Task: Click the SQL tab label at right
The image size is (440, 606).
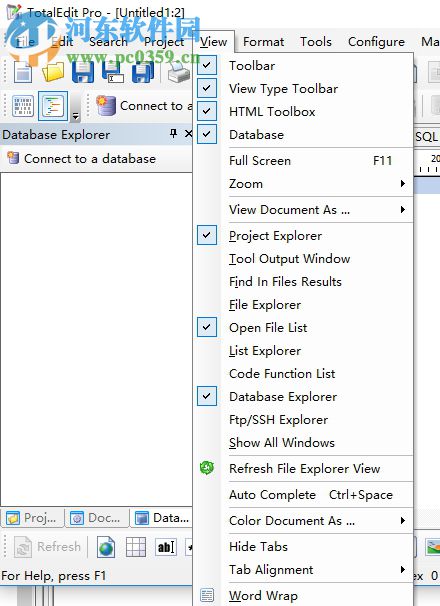Action: (x=427, y=136)
